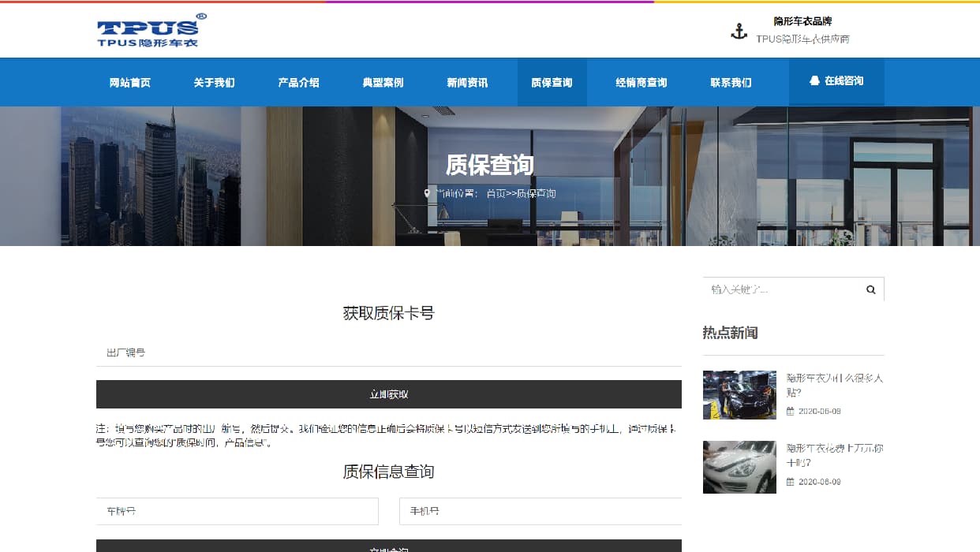980x552 pixels.
Task: Go to the 联系我们 menu item
Action: point(731,82)
